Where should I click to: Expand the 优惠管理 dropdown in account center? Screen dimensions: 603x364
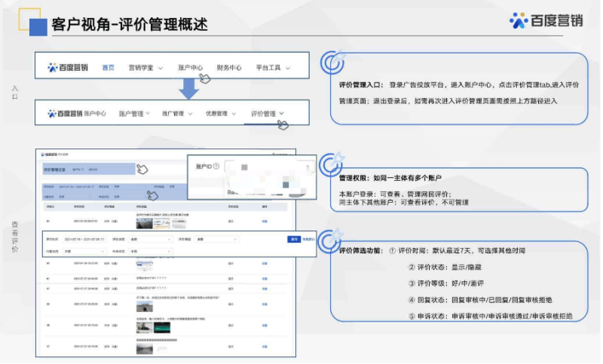[x=220, y=114]
